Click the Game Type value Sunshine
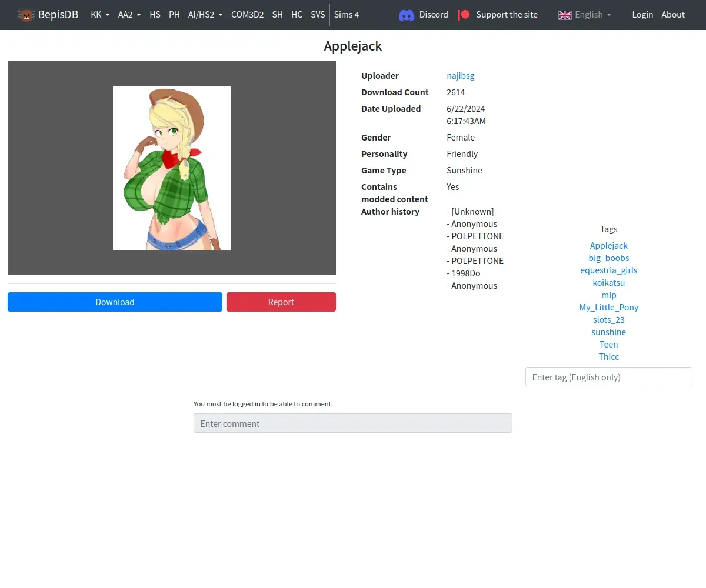The image size is (706, 588). (465, 171)
